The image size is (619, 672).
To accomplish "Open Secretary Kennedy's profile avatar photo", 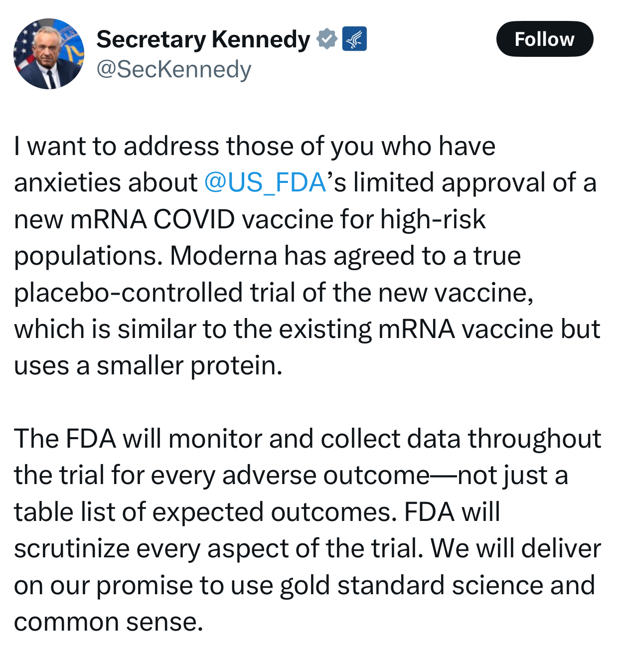I will pos(49,54).
